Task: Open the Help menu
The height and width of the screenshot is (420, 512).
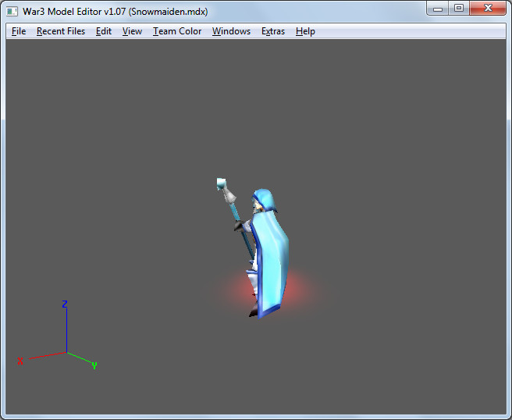Action: [x=305, y=31]
